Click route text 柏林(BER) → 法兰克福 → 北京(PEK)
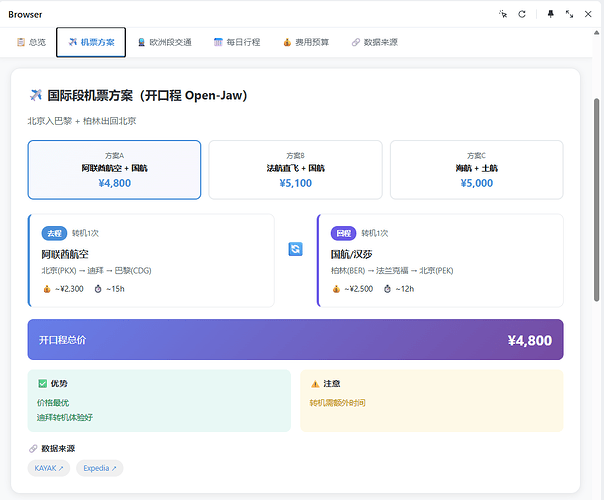The image size is (604, 500). (x=392, y=270)
